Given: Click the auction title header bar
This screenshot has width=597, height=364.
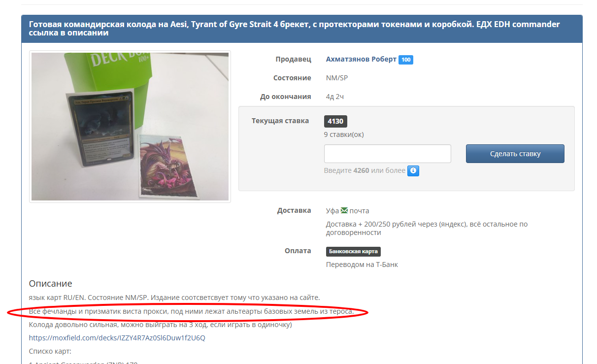Looking at the screenshot, I should 302,29.
